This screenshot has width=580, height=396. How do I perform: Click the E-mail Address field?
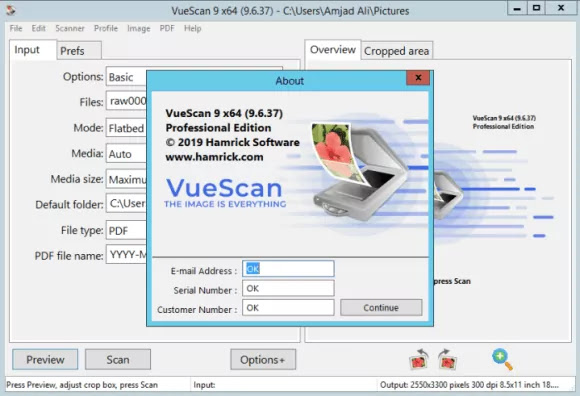[288, 269]
